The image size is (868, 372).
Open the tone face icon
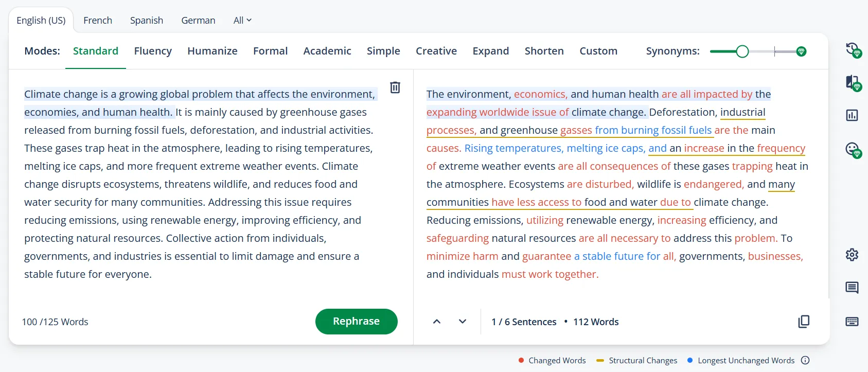(x=853, y=150)
